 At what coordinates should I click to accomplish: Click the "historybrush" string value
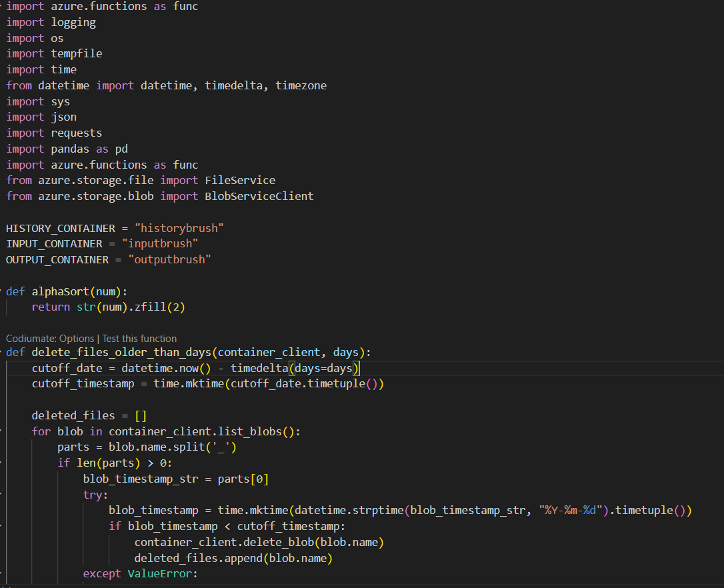click(x=179, y=228)
